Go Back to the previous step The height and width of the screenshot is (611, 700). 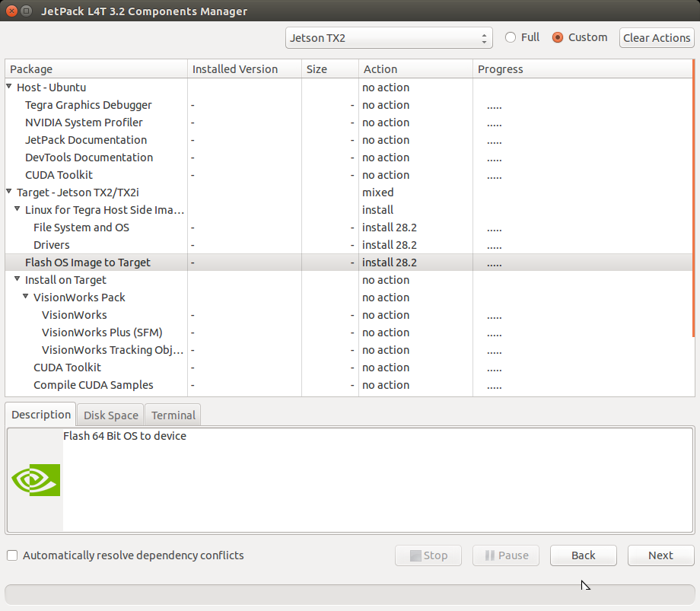click(x=584, y=555)
